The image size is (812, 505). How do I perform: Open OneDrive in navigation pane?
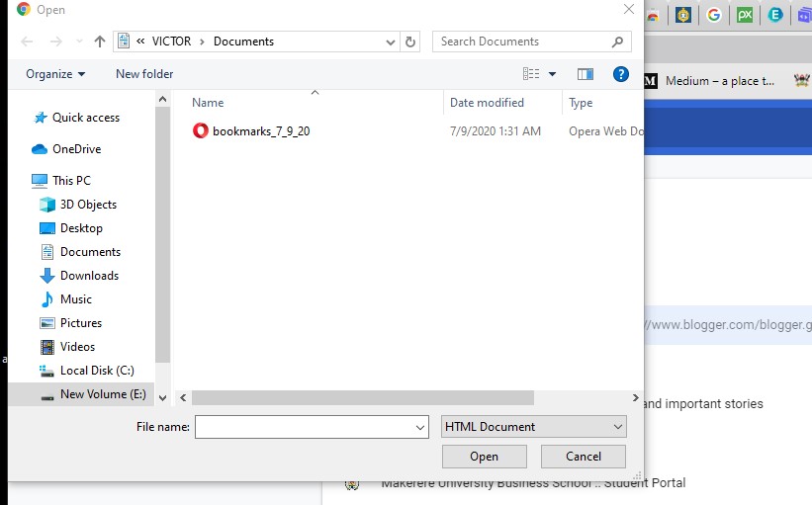[x=76, y=149]
